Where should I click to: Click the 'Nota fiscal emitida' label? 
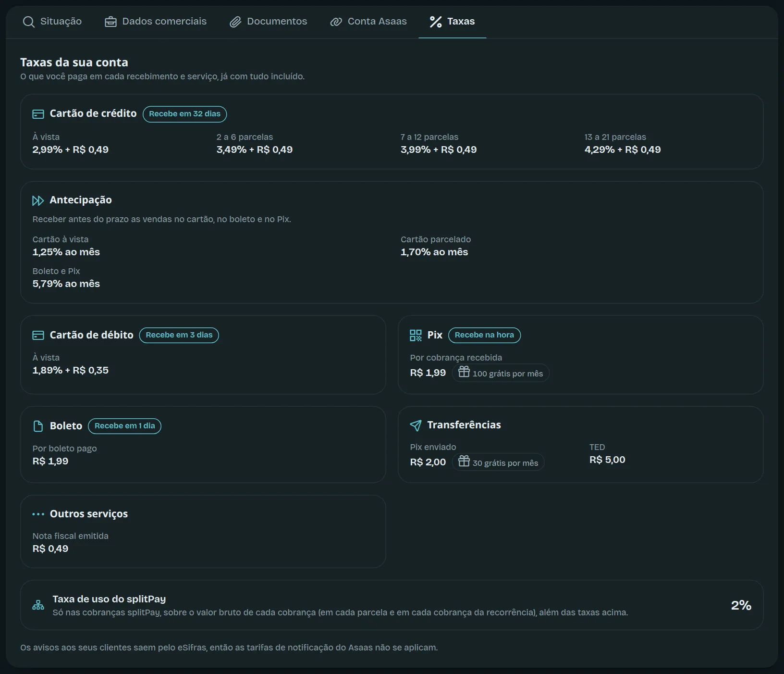pos(71,536)
